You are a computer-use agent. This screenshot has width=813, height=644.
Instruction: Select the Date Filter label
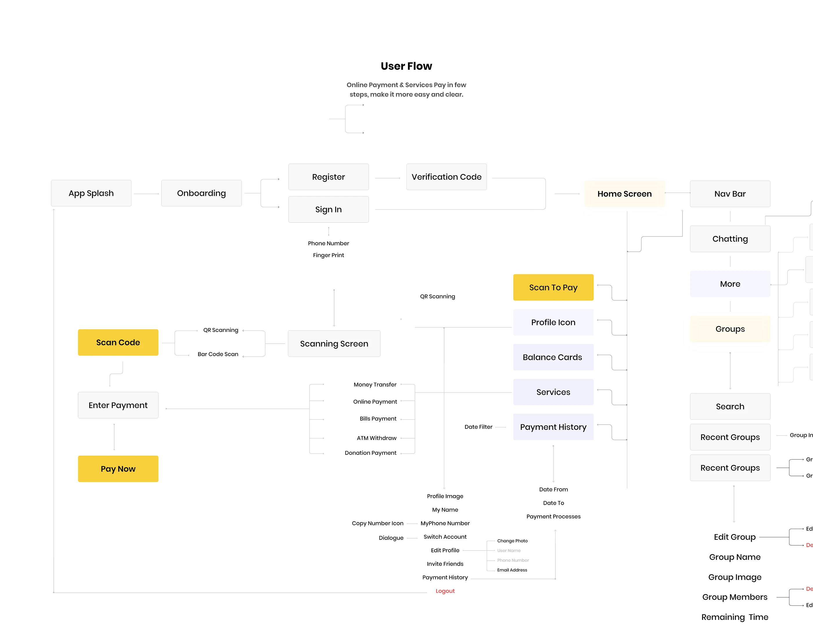coord(478,427)
